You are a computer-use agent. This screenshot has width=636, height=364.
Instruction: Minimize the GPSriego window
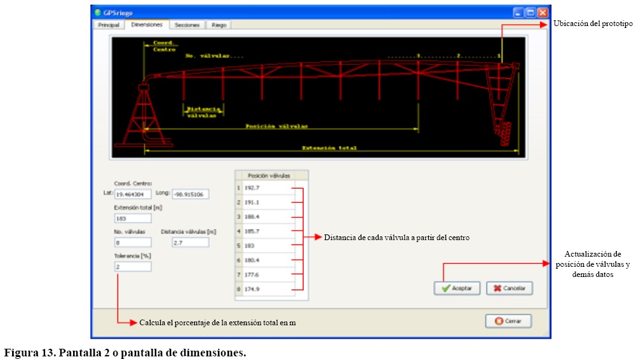tap(519, 12)
